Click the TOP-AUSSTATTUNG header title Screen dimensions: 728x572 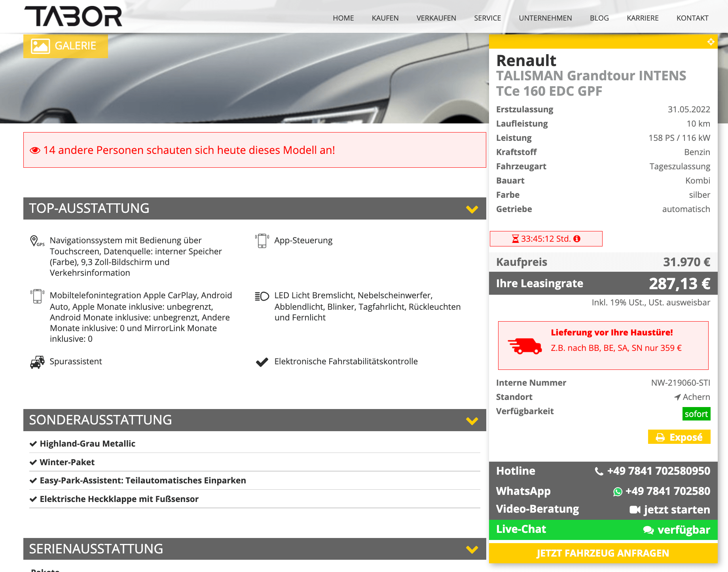click(x=89, y=208)
